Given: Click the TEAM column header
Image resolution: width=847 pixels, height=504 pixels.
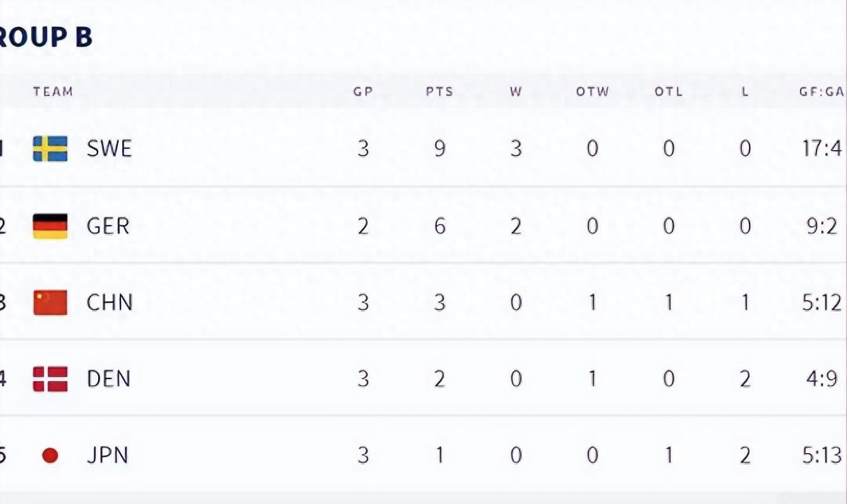Looking at the screenshot, I should click(x=53, y=92).
